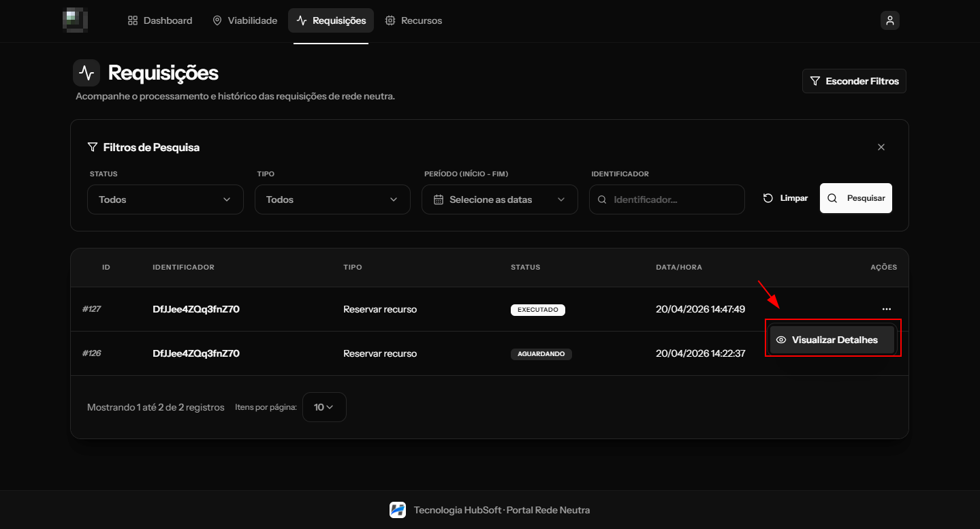Click the filter funnel icon in Filtros de Pesquisa
The width and height of the screenshot is (980, 529).
(x=93, y=147)
